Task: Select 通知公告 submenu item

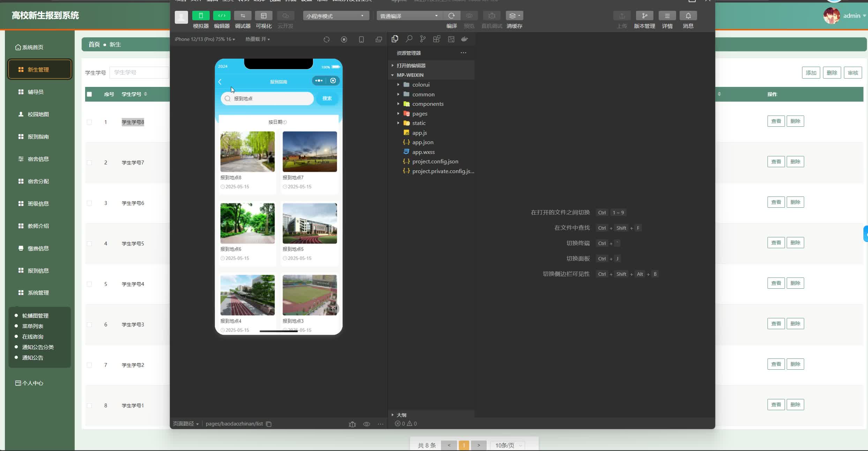Action: tap(33, 357)
